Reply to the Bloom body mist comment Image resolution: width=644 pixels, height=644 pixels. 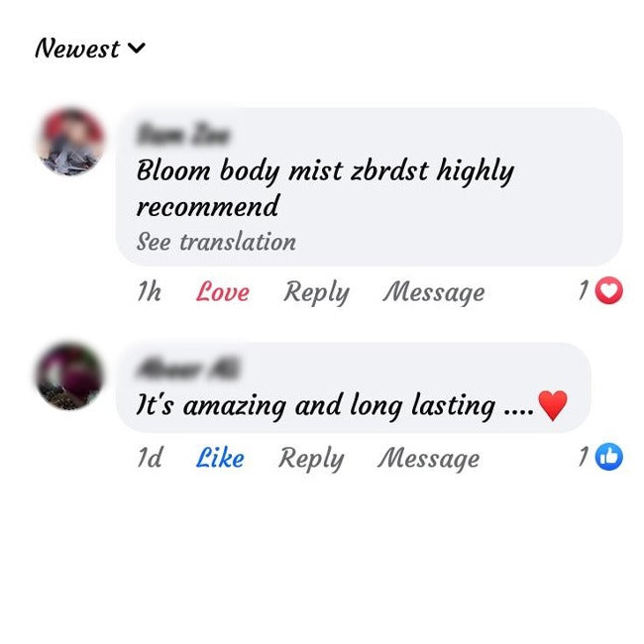tap(316, 292)
